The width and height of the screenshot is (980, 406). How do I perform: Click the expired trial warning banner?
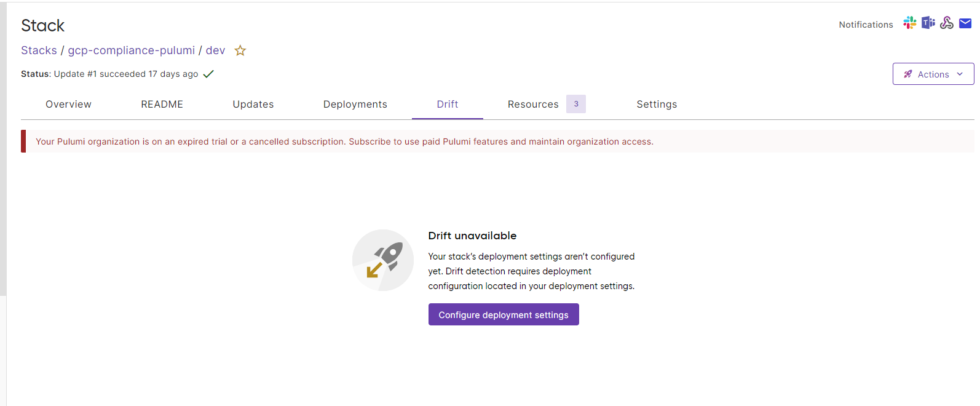[497, 141]
